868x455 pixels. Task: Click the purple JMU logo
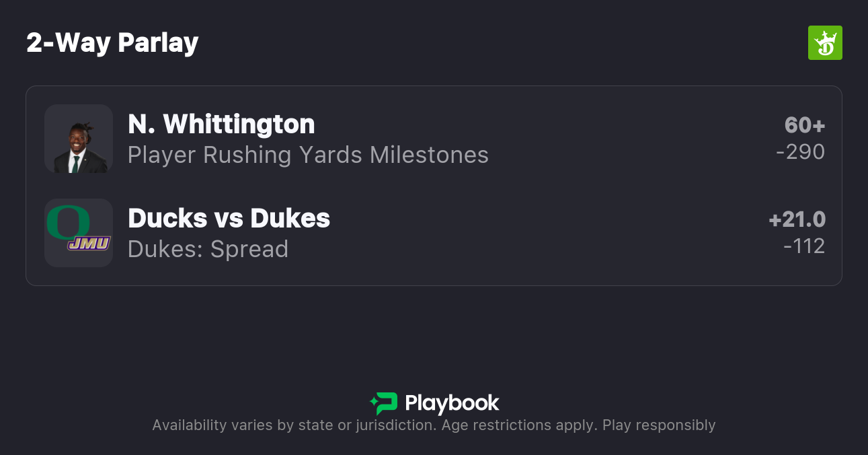(x=89, y=244)
